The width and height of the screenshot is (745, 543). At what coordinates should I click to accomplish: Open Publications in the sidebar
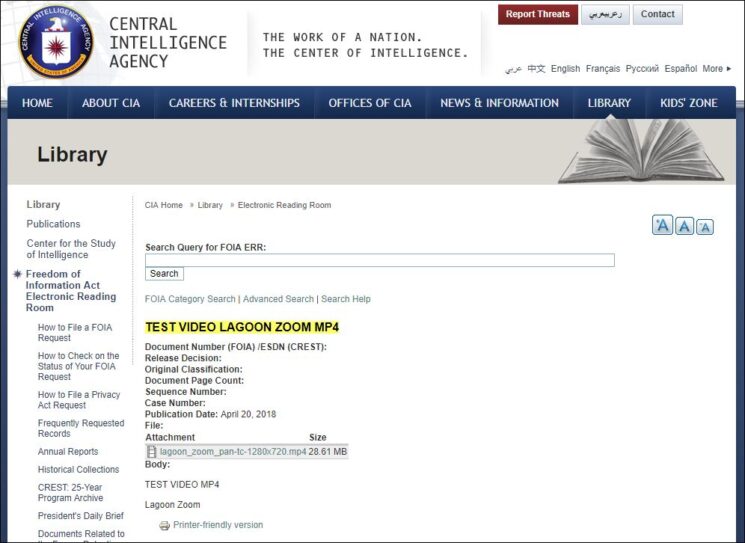pyautogui.click(x=53, y=224)
